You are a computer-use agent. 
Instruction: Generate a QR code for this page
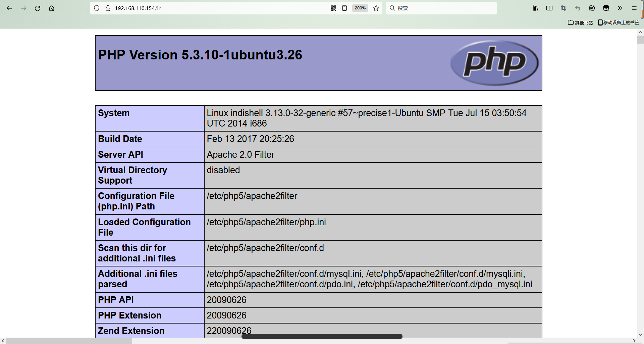coord(333,8)
